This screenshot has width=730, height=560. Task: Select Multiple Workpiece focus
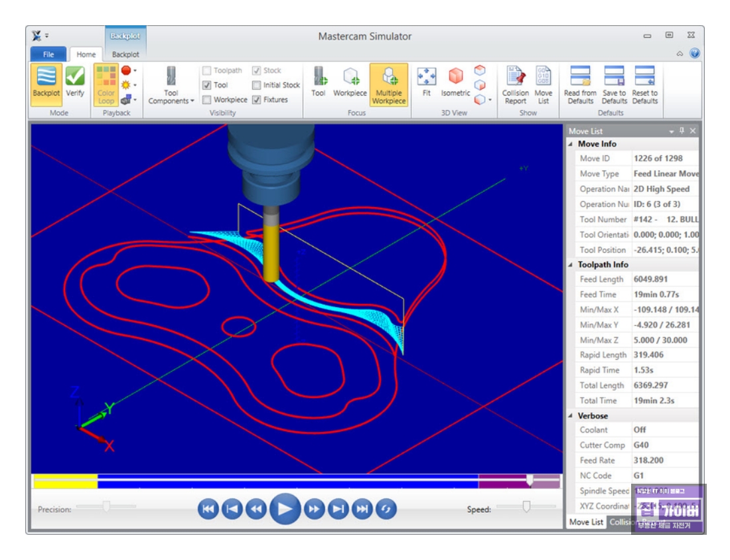click(389, 85)
